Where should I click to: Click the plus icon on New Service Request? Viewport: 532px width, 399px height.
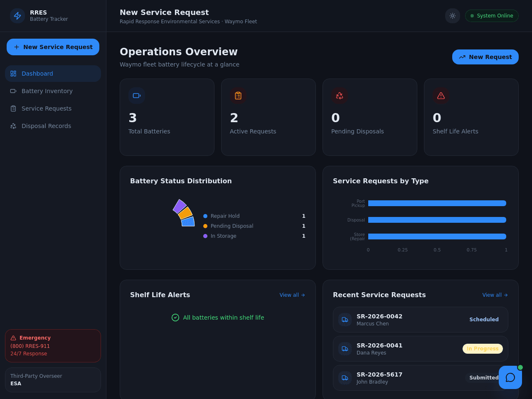coord(17,47)
